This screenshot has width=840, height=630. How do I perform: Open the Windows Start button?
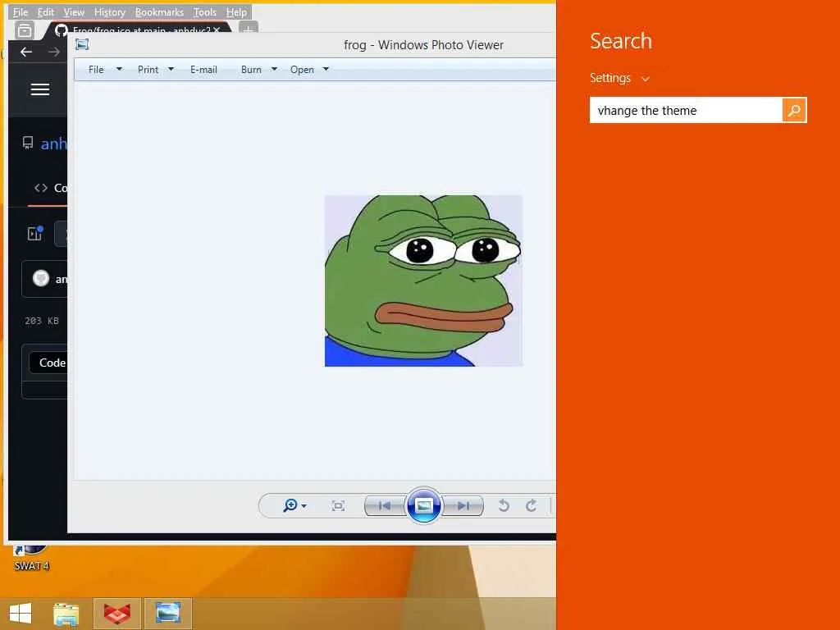point(21,614)
